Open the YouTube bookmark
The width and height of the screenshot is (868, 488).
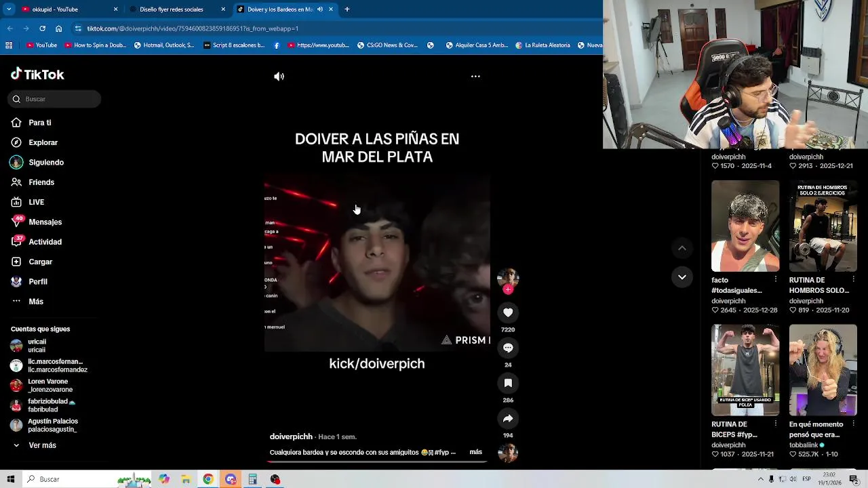tap(42, 45)
